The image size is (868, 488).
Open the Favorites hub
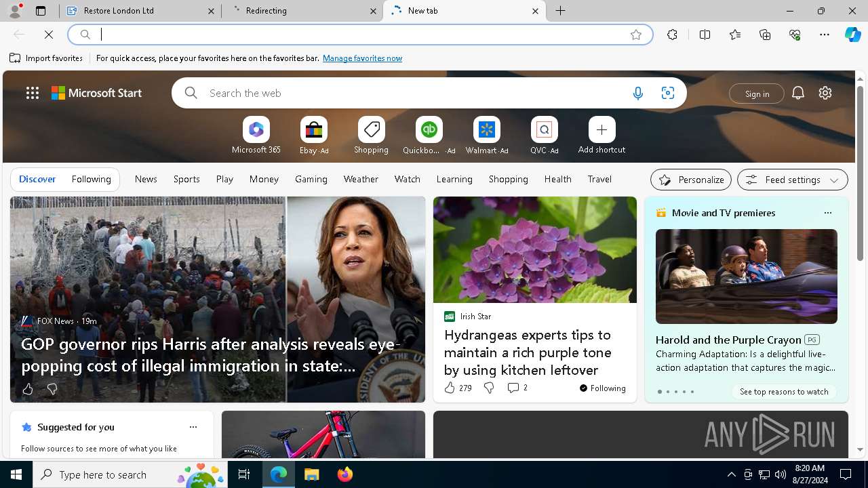(735, 35)
